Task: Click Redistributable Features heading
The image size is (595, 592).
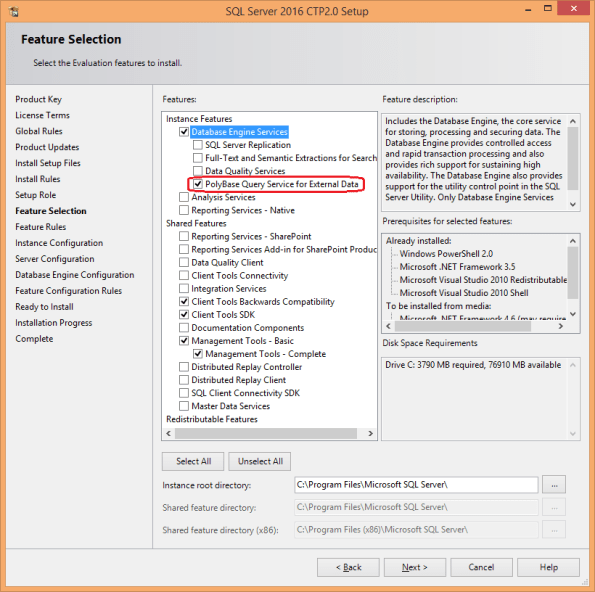Action: point(212,419)
